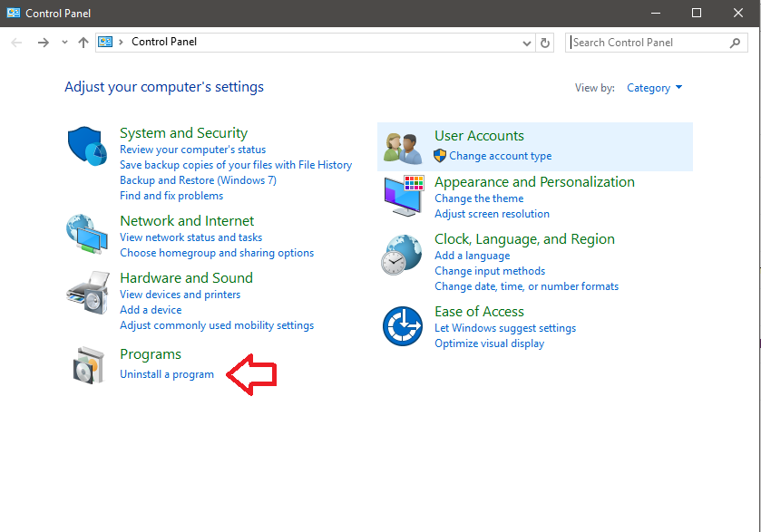Open the System and Security shield icon
Screen dimensions: 761x532
click(87, 146)
